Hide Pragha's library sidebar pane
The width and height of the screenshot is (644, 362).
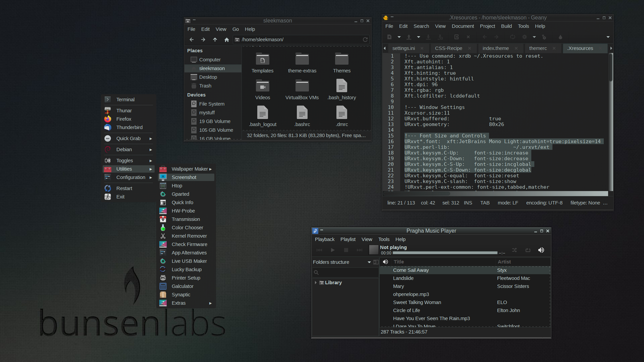point(376,262)
